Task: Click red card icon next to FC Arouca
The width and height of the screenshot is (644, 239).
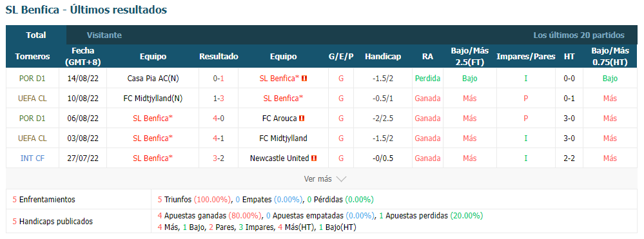Action: [x=302, y=119]
